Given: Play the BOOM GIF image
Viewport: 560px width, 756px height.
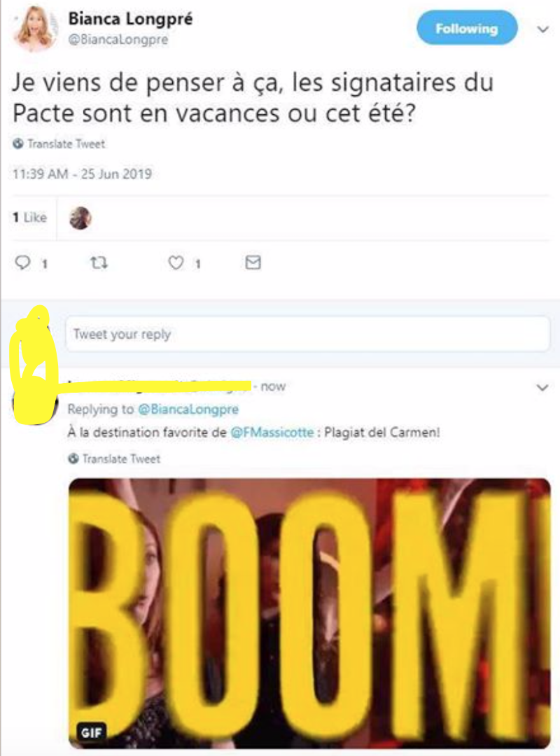Looking at the screenshot, I should coord(309,613).
